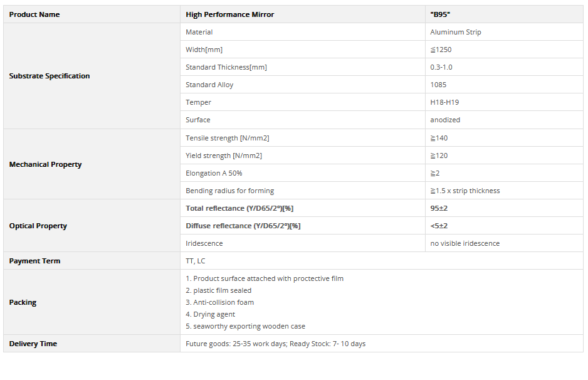This screenshot has width=588, height=380.
Task: Click the "no visible iridescence" value
Action: pyautogui.click(x=465, y=243)
